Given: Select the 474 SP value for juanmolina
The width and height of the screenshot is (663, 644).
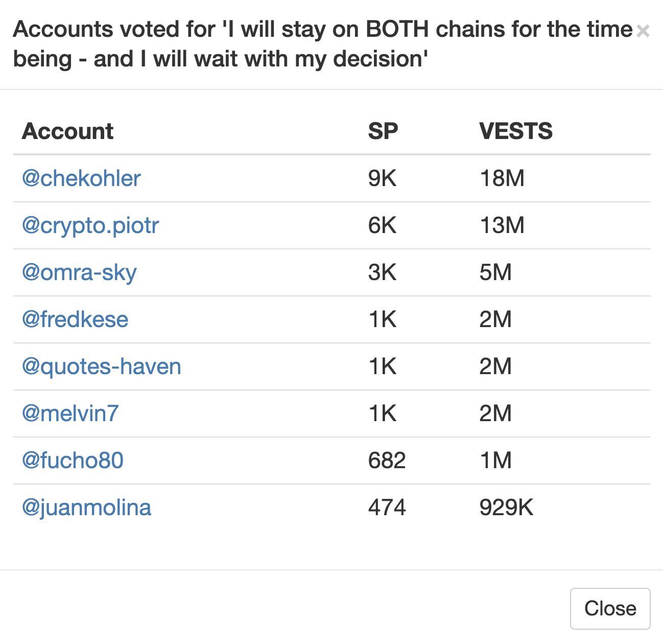Looking at the screenshot, I should coord(387,508).
